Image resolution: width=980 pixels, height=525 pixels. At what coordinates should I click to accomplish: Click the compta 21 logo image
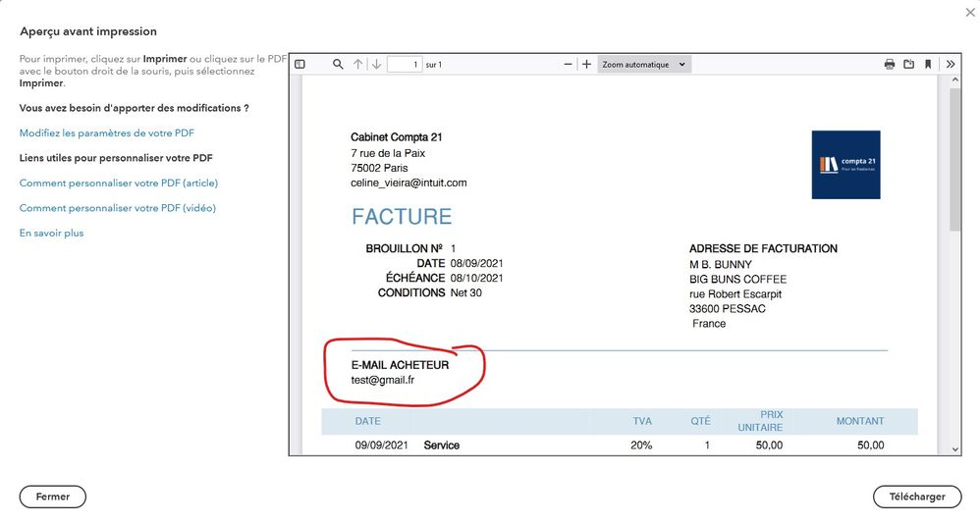pos(845,165)
